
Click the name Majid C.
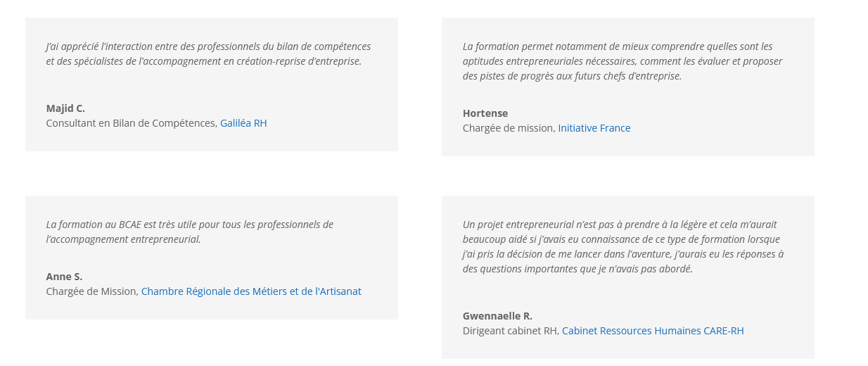(x=65, y=108)
